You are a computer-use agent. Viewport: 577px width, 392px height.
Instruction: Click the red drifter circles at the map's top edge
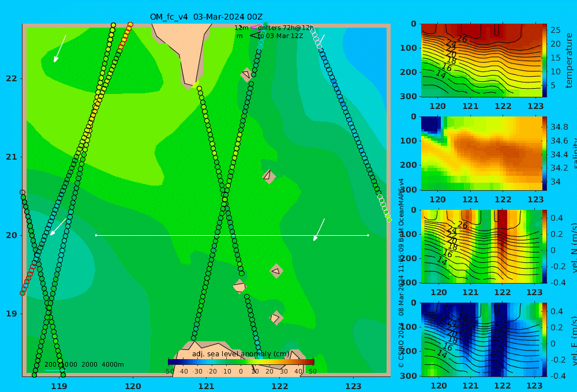point(126,35)
